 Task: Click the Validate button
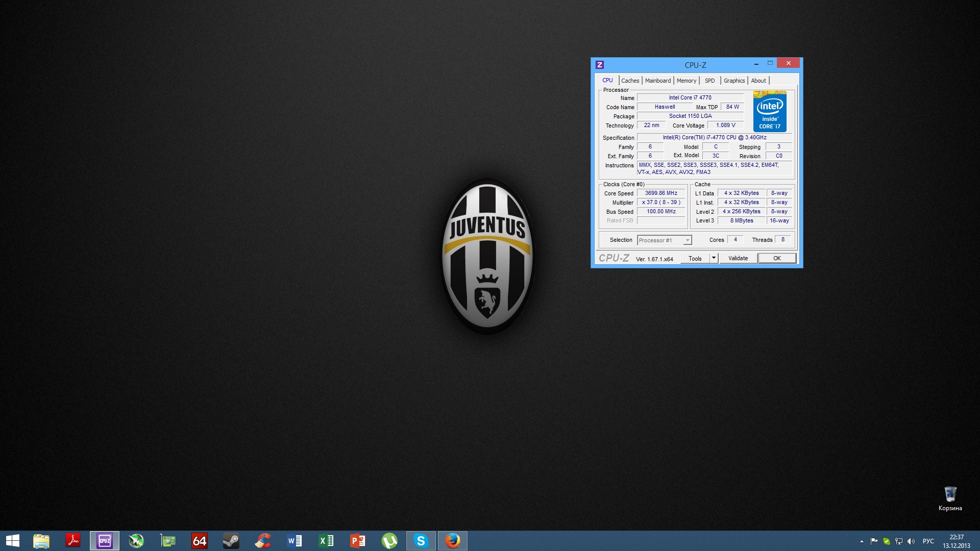tap(738, 258)
